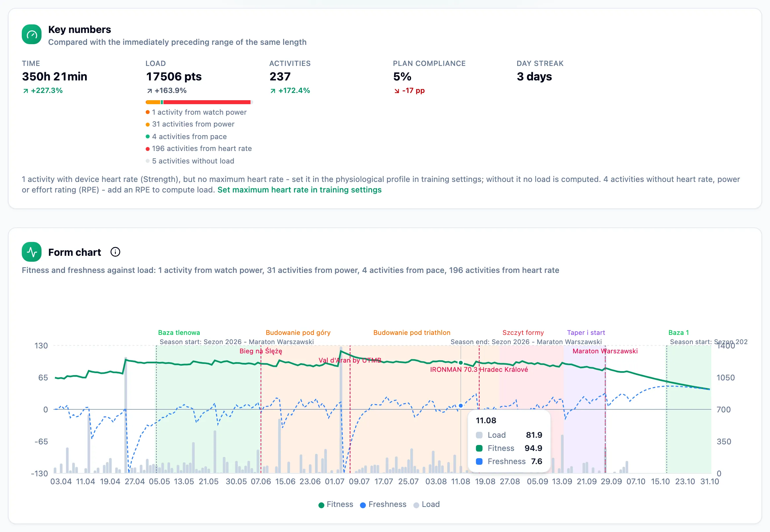Click the Val d'Aran by UTMB marker label
770x532 pixels.
pyautogui.click(x=350, y=360)
